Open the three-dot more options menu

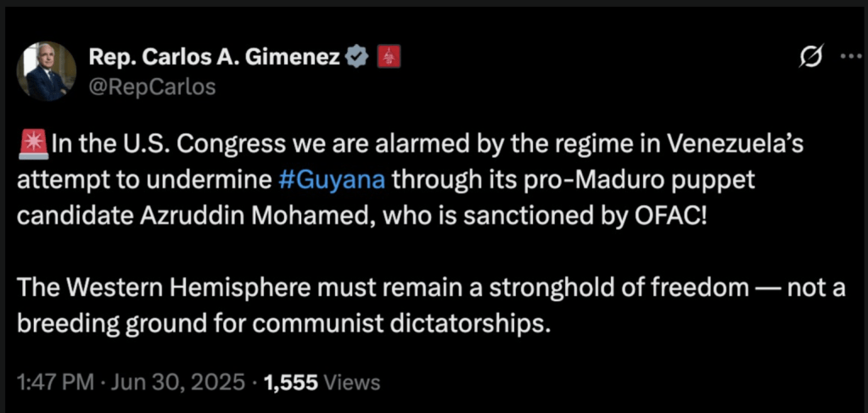coord(849,56)
